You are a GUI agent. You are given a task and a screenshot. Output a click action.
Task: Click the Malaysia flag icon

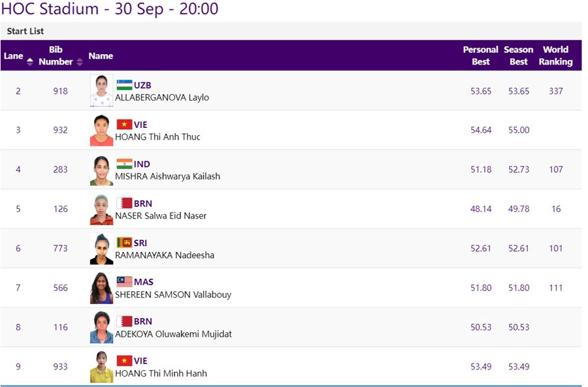pos(124,282)
